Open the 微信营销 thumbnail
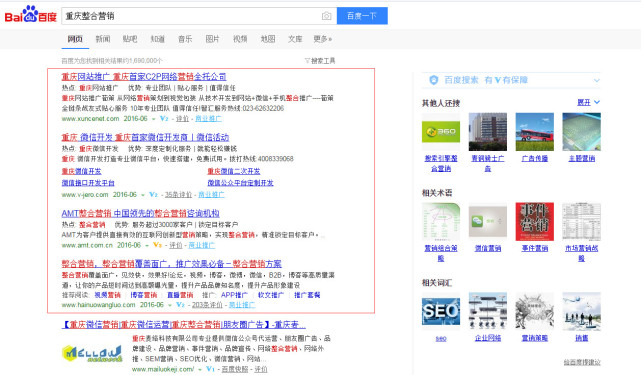Viewport: 641px width, 375px height. point(488,222)
